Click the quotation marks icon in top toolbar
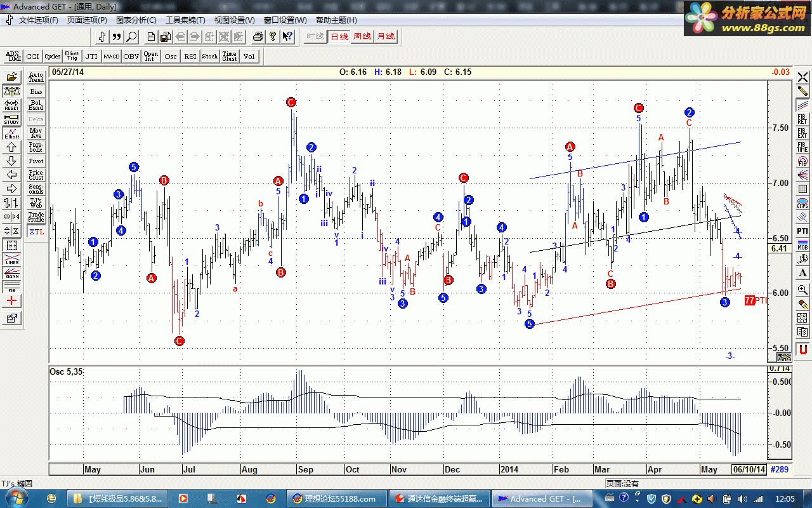 pos(117,37)
